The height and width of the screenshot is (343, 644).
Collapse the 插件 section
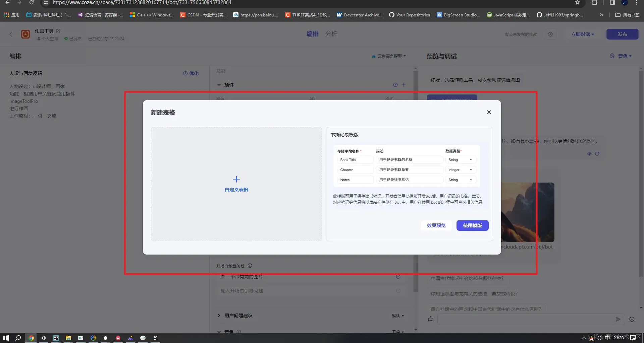pos(219,85)
